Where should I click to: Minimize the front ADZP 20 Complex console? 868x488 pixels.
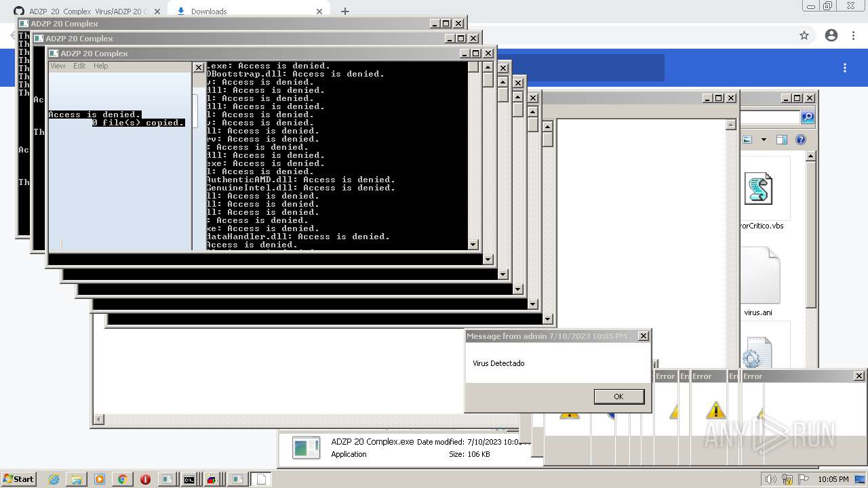(465, 54)
